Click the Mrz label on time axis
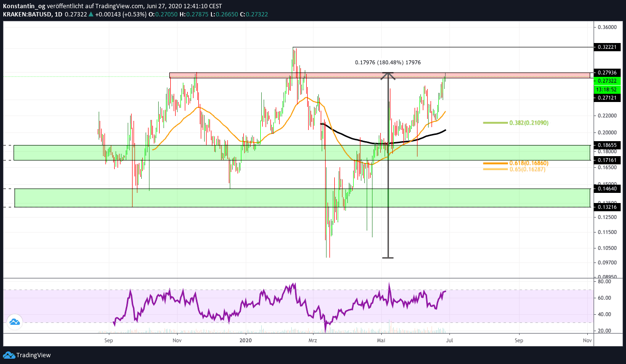 pos(313,340)
